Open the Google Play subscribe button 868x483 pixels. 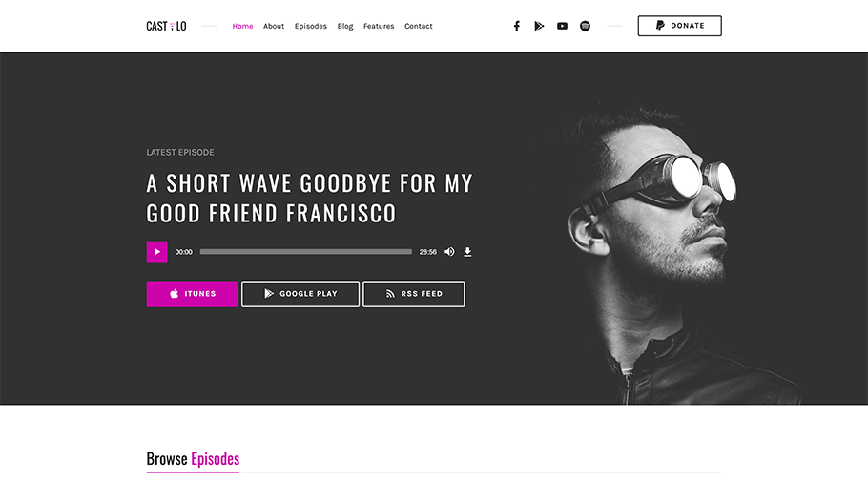[x=300, y=294]
